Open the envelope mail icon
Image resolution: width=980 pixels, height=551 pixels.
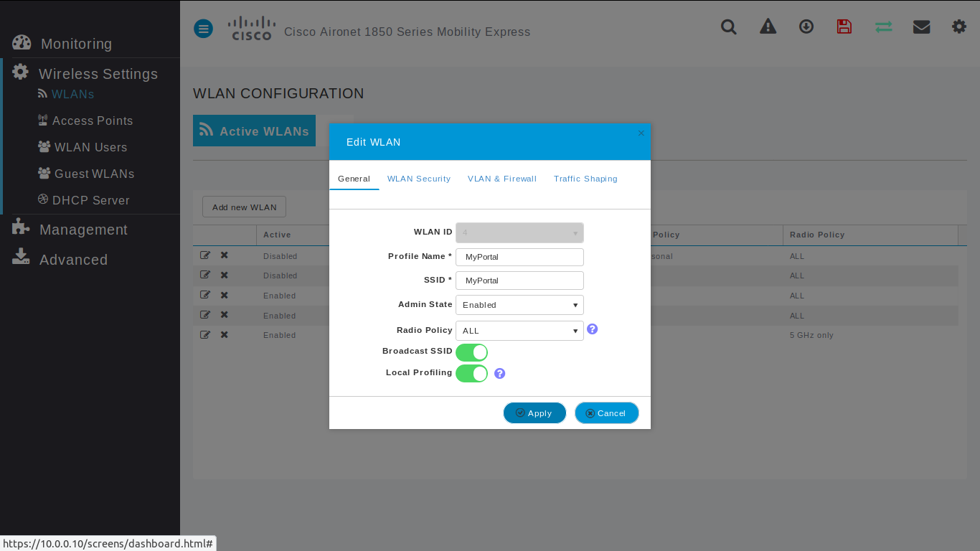pos(921,27)
